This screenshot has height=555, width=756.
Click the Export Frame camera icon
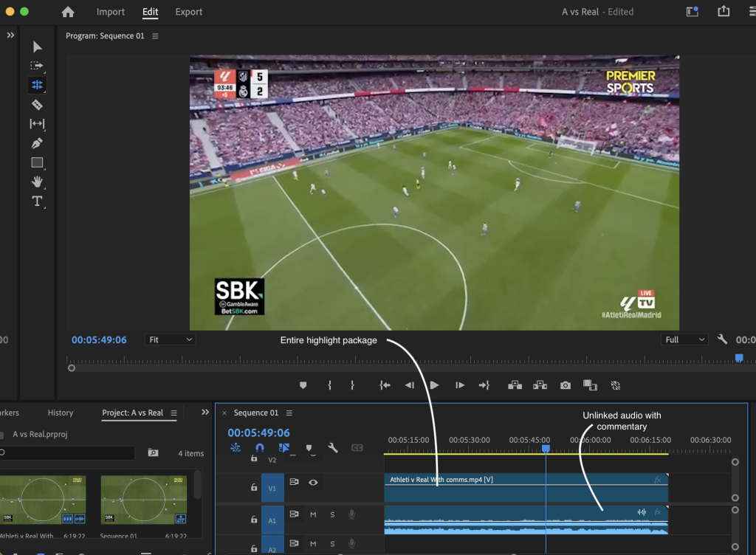pos(565,385)
